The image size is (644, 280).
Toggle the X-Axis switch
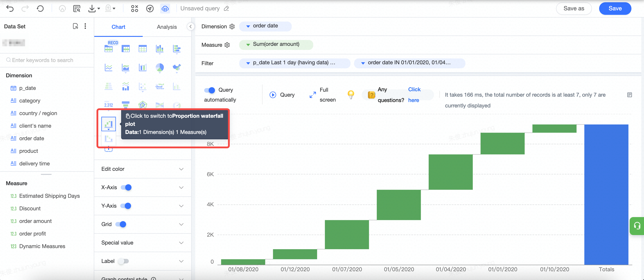126,187
